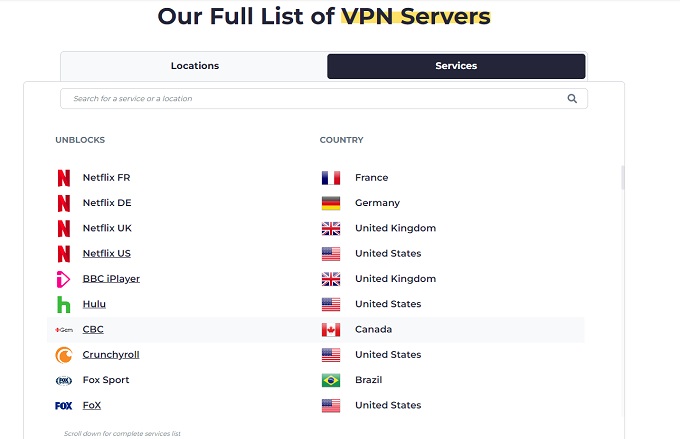Click the Fox Sport logo icon
The image size is (680, 439).
pos(64,380)
